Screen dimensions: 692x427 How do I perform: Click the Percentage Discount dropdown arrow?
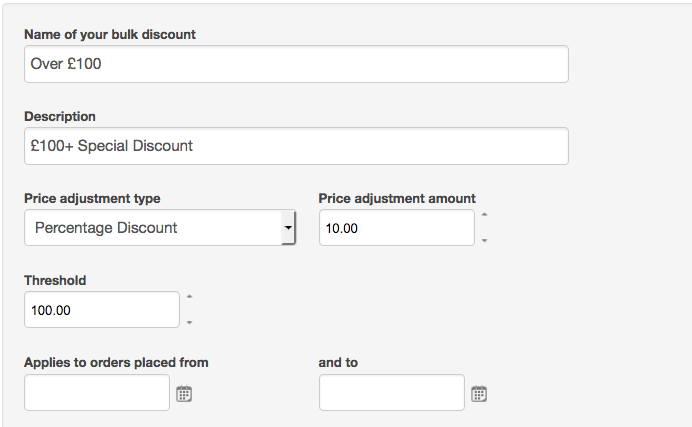[288, 228]
